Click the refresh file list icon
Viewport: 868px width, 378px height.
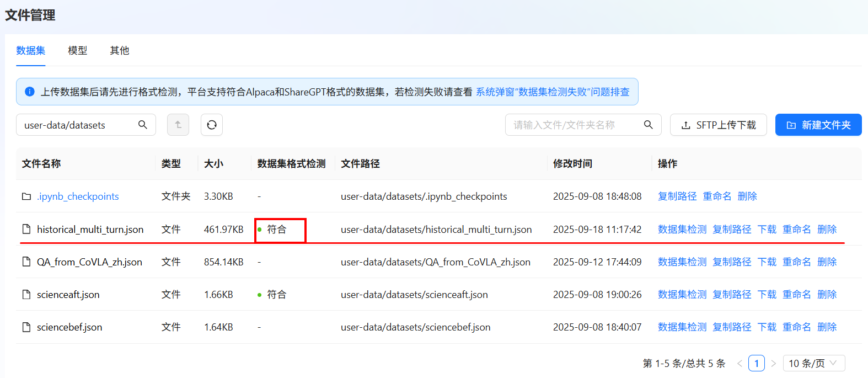(212, 125)
